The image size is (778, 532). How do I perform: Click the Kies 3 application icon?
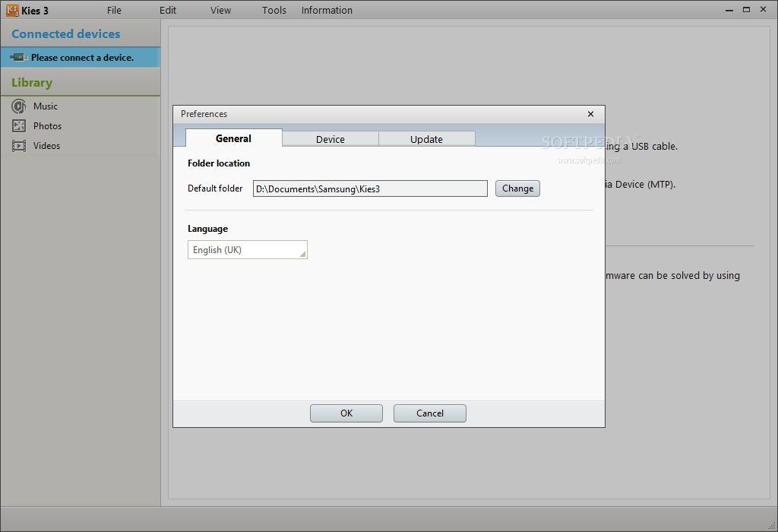tap(12, 10)
